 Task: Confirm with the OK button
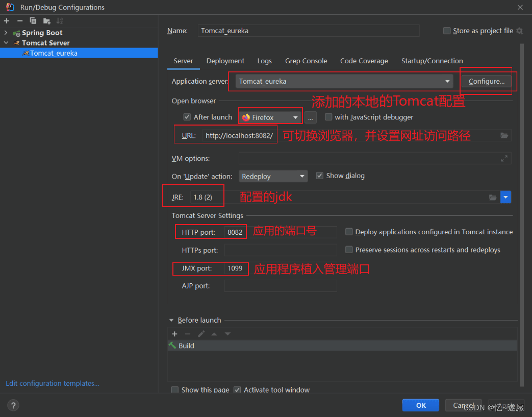421,405
